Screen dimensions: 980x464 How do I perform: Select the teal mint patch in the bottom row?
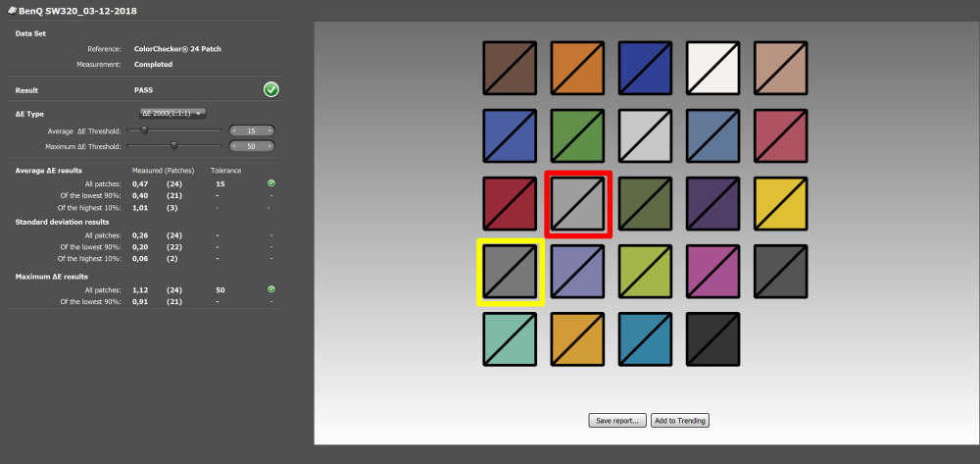(510, 339)
